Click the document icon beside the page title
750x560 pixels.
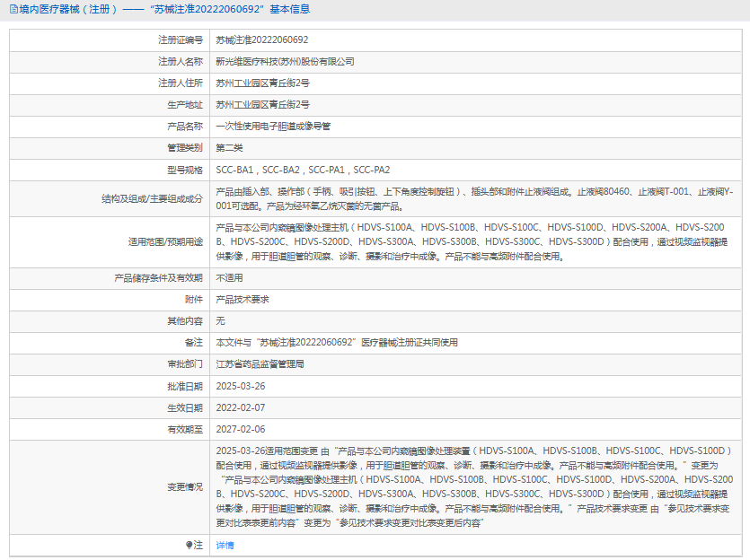pyautogui.click(x=13, y=9)
